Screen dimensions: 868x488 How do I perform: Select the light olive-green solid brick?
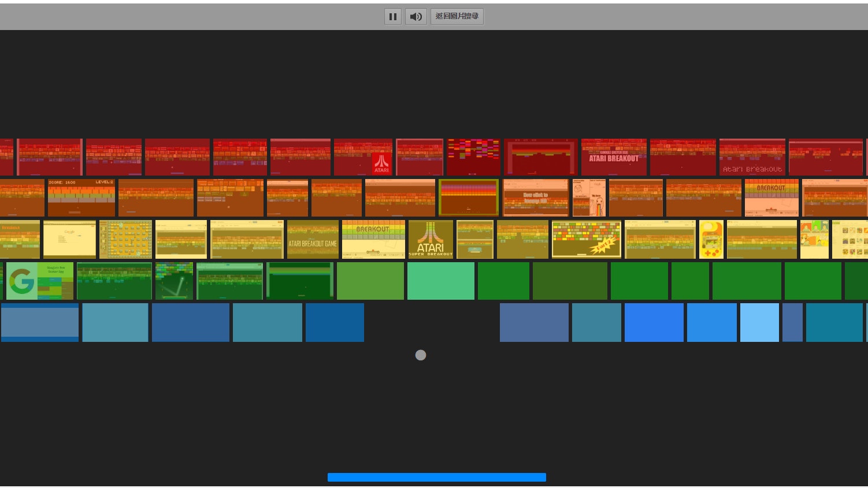(x=370, y=281)
